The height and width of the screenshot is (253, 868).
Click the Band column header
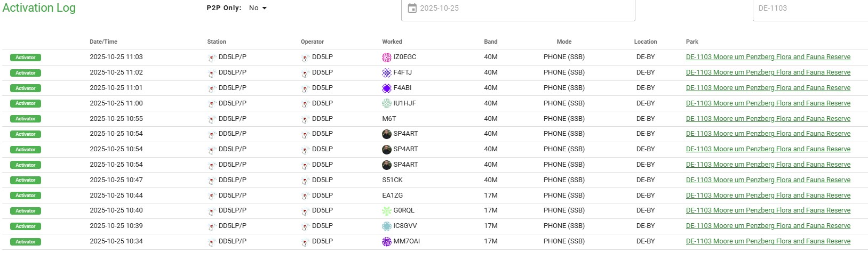pyautogui.click(x=491, y=42)
